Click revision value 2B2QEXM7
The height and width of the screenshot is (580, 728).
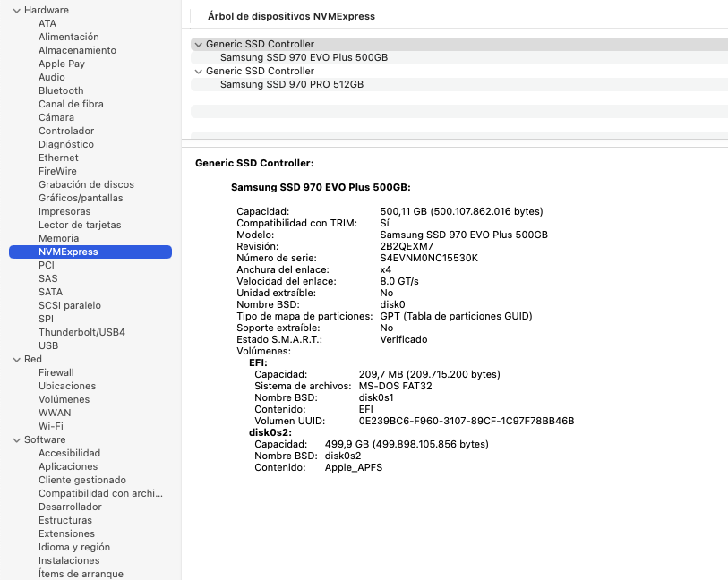(407, 247)
